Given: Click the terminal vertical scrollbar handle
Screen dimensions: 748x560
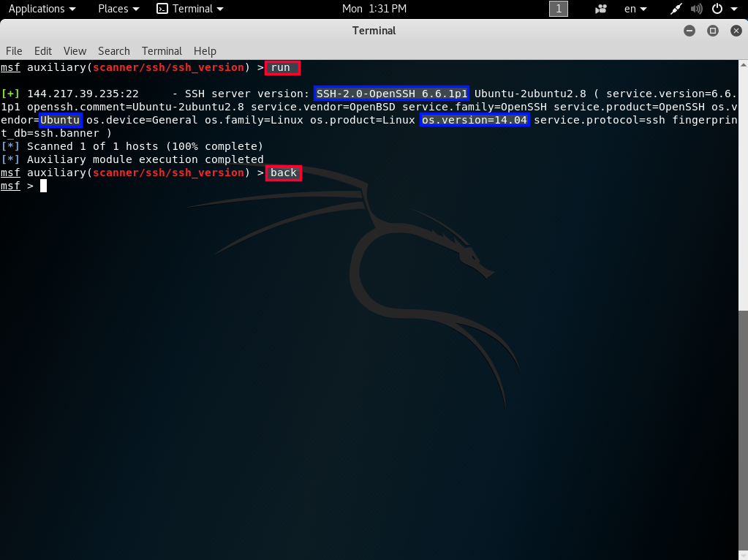Looking at the screenshot, I should coord(743,431).
